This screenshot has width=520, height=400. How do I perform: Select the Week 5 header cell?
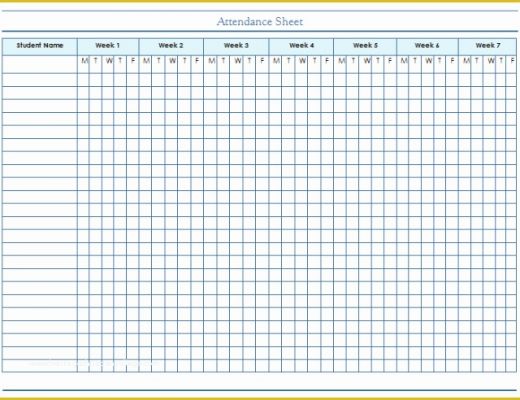tap(365, 47)
